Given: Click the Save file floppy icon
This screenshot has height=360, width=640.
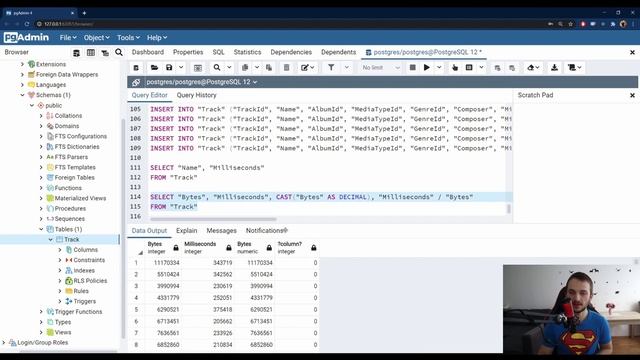Looking at the screenshot, I should pyautogui.click(x=169, y=68).
